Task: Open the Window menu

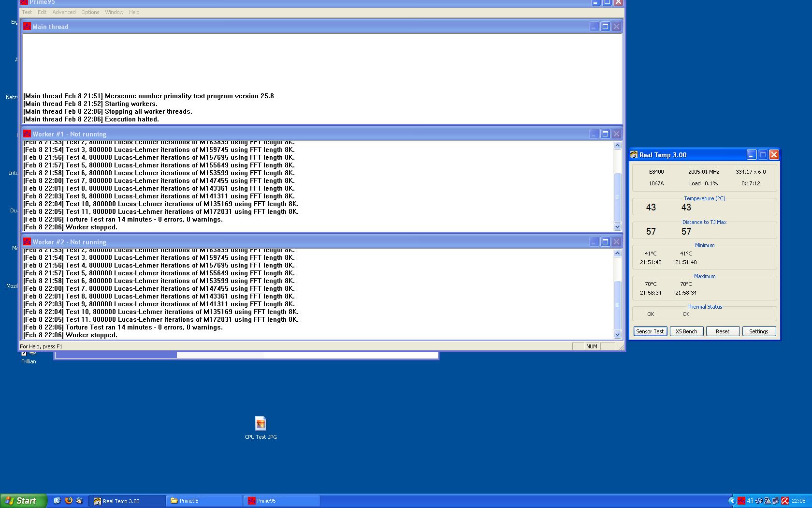Action: point(114,12)
